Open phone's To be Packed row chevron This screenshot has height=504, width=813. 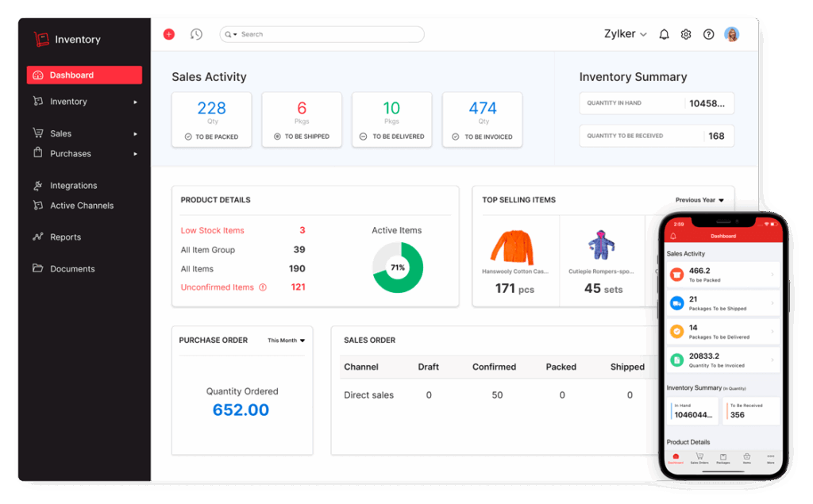pyautogui.click(x=773, y=275)
